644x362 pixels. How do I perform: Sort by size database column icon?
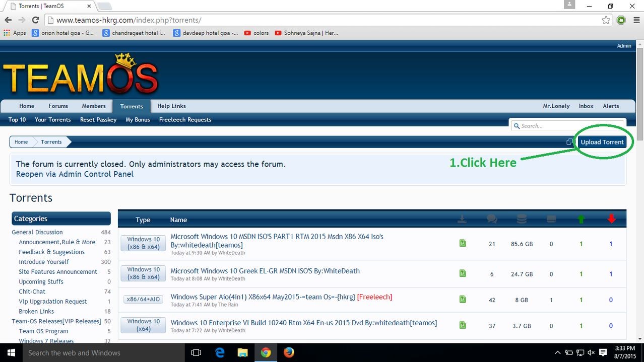(x=522, y=219)
